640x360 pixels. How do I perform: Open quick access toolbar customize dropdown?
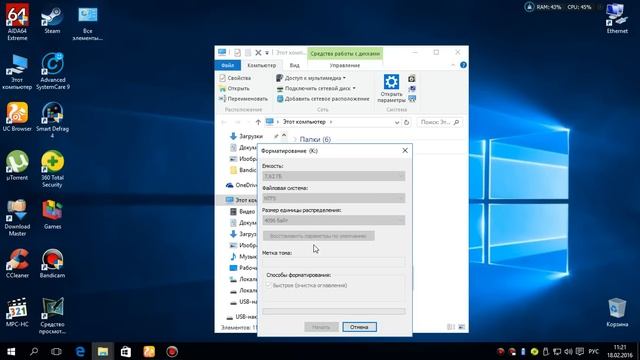[267, 53]
